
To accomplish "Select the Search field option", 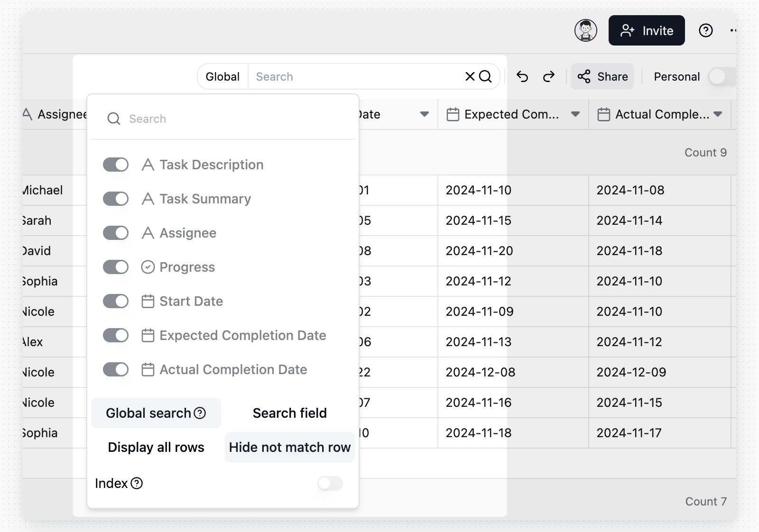I will pyautogui.click(x=290, y=413).
